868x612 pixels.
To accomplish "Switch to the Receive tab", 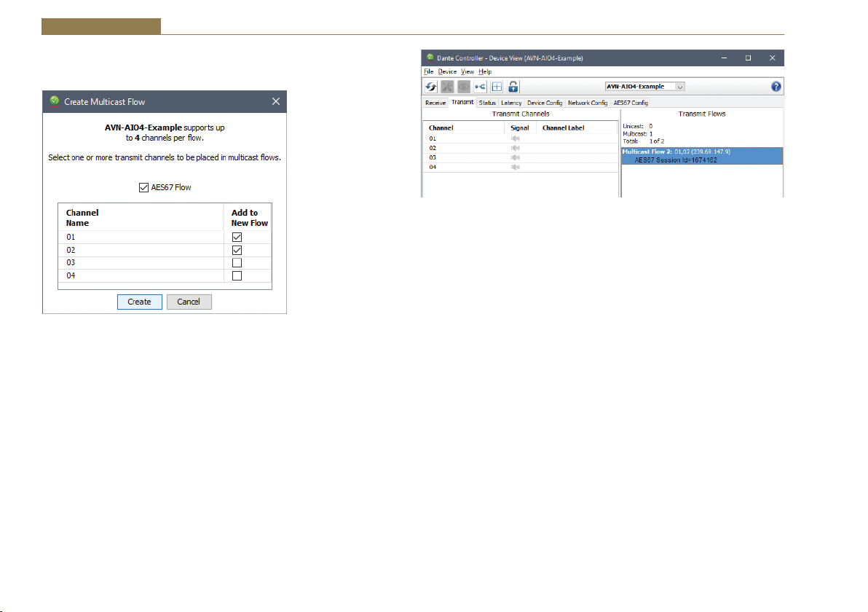I will click(435, 103).
